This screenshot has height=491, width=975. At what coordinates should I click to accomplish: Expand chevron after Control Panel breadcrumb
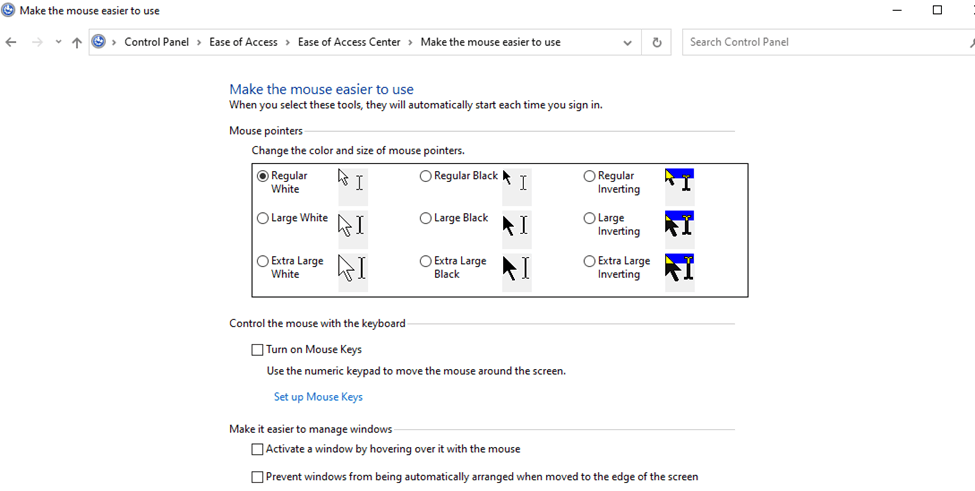199,42
